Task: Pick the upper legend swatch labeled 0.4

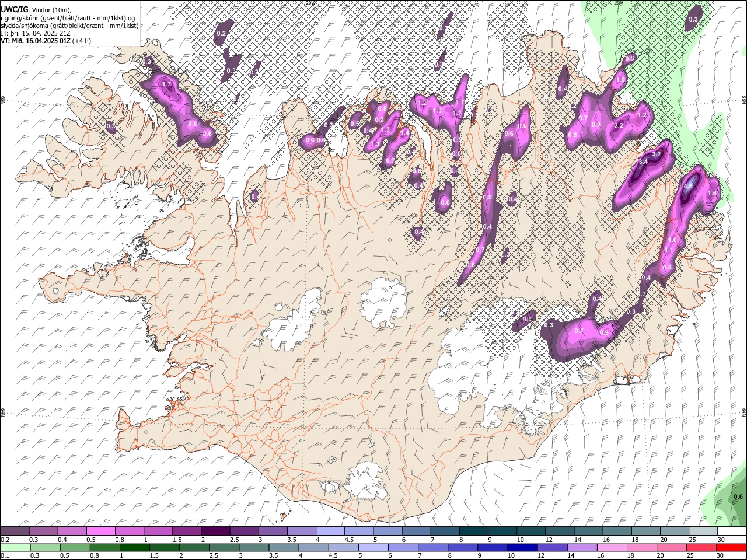Action: pyautogui.click(x=72, y=531)
